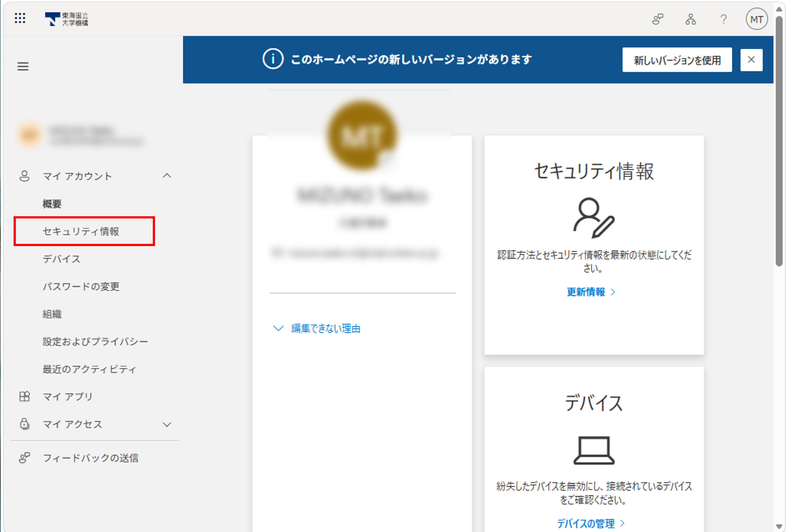Open 組織 in the sidebar
Screen dimensions: 788x532
[52, 314]
